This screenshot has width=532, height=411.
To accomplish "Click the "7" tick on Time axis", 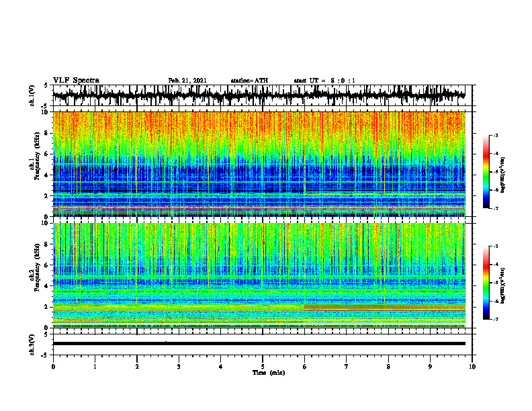I will (347, 367).
